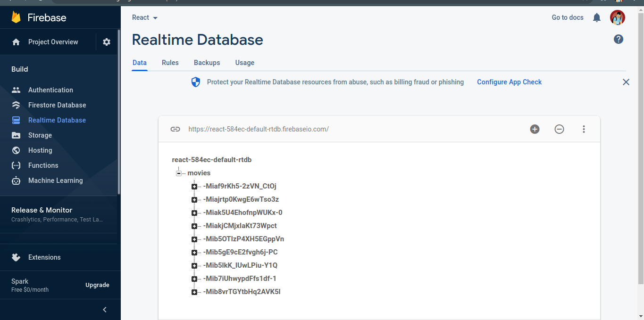Click the Configure App Check link
Viewport: 644px width, 320px height.
[509, 82]
